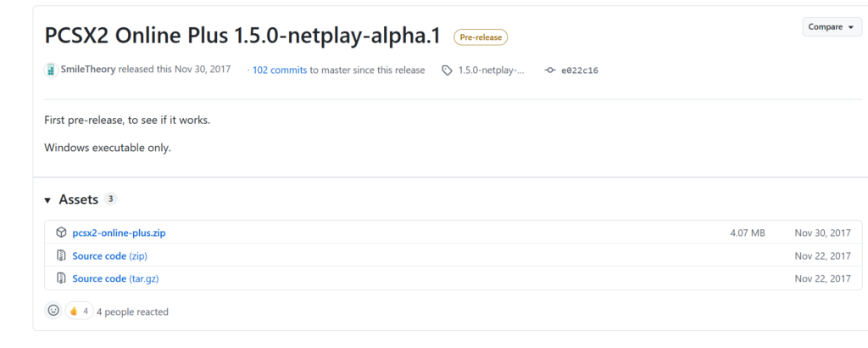Click the commit icon next to e022c16
This screenshot has height=348, width=868.
(549, 70)
